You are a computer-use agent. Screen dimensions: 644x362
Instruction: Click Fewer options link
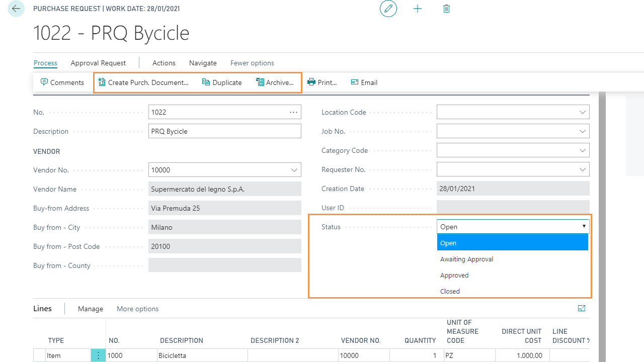(252, 63)
